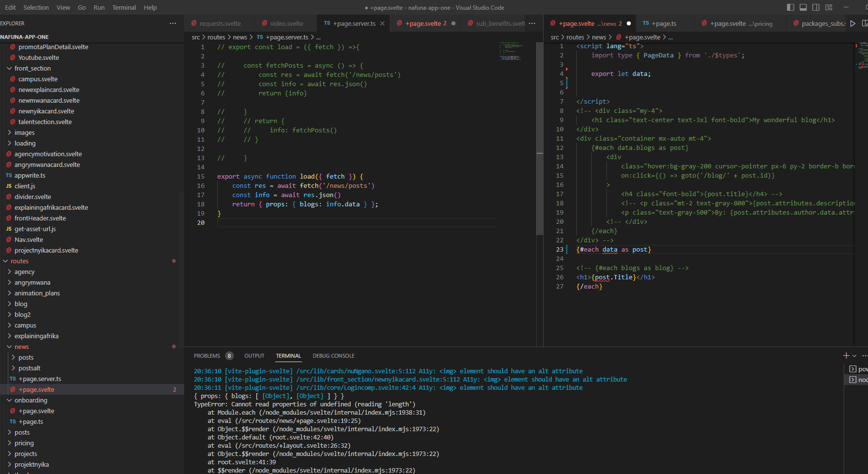Open the Selection menu

click(x=36, y=7)
